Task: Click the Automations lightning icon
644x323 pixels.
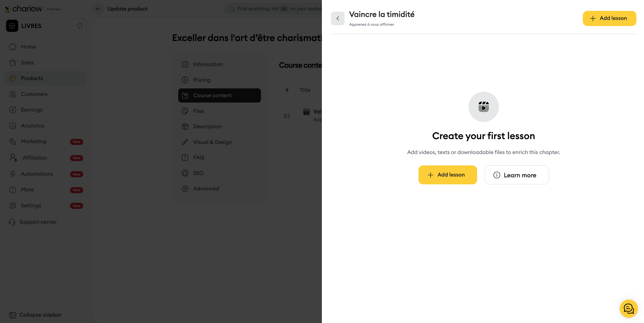Action: [x=13, y=174]
